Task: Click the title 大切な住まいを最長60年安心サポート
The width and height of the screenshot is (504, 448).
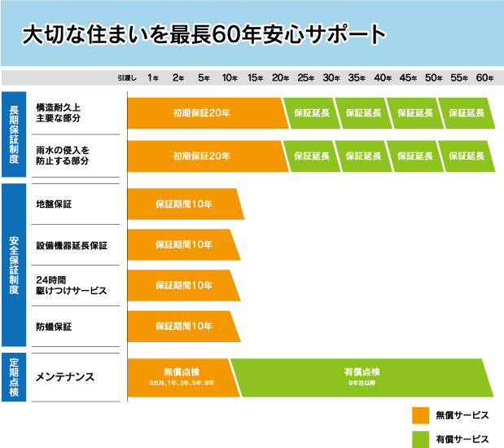Action: coord(204,34)
